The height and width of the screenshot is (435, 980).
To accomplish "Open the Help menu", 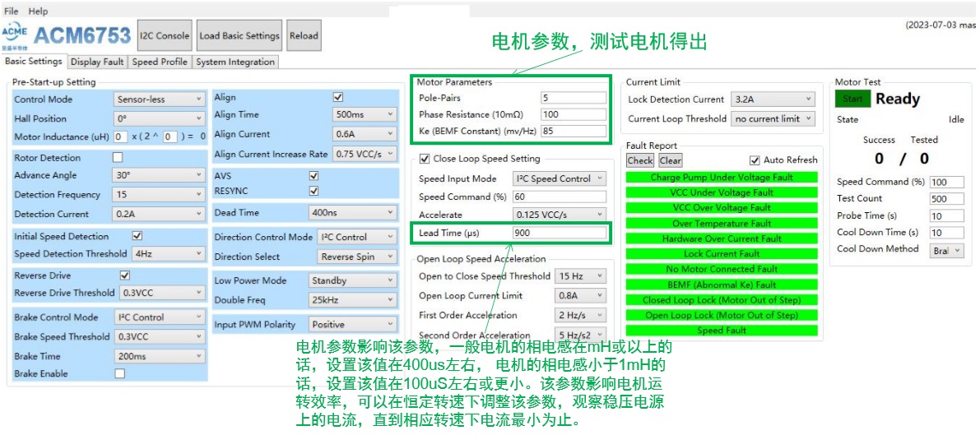I will [38, 12].
